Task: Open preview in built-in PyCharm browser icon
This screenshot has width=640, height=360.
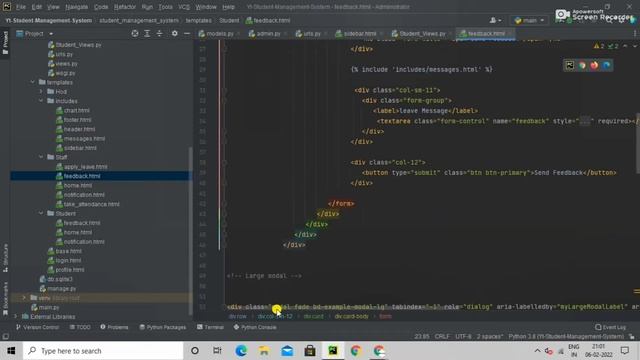Action: [x=569, y=65]
